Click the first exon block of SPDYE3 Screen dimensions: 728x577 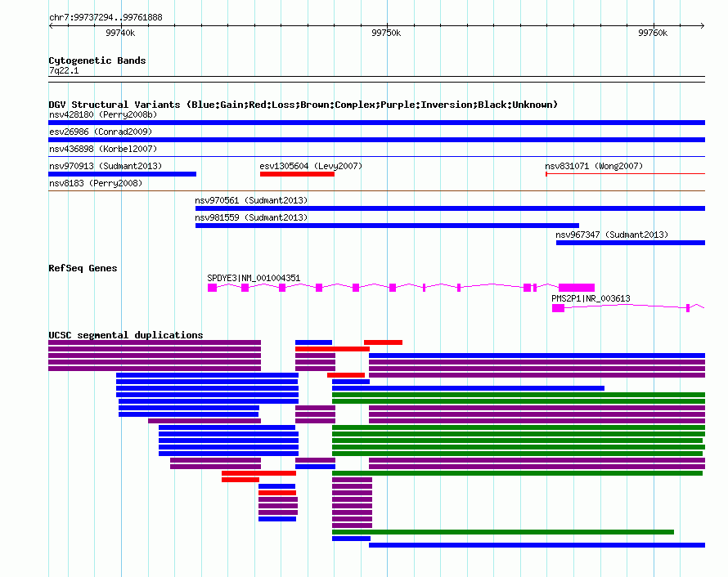(212, 288)
